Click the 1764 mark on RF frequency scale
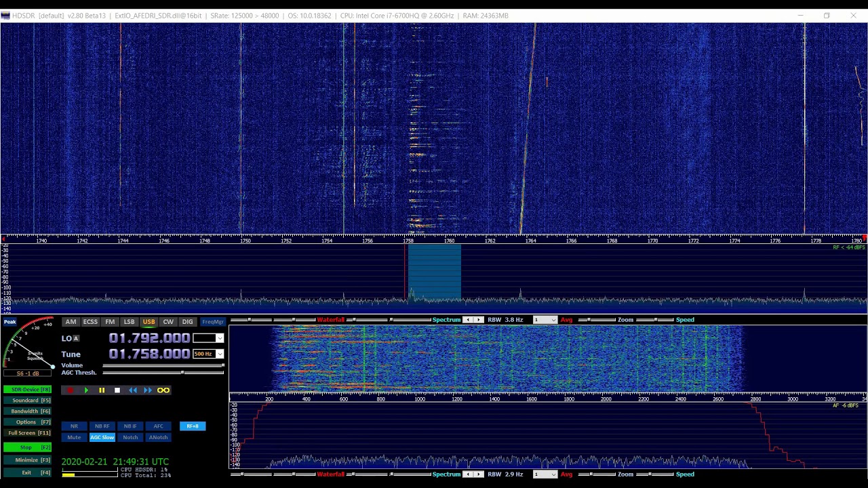Image resolution: width=868 pixels, height=488 pixels. [530, 241]
